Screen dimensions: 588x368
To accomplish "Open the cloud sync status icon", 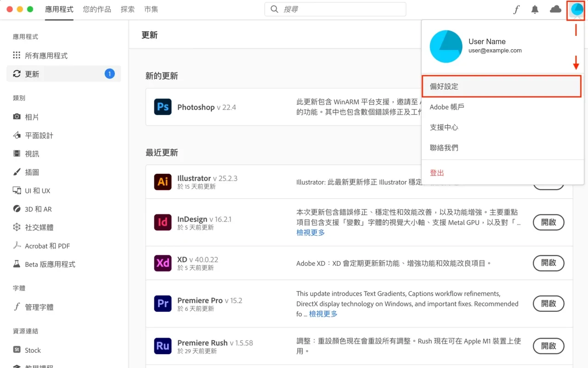I will 555,9.
